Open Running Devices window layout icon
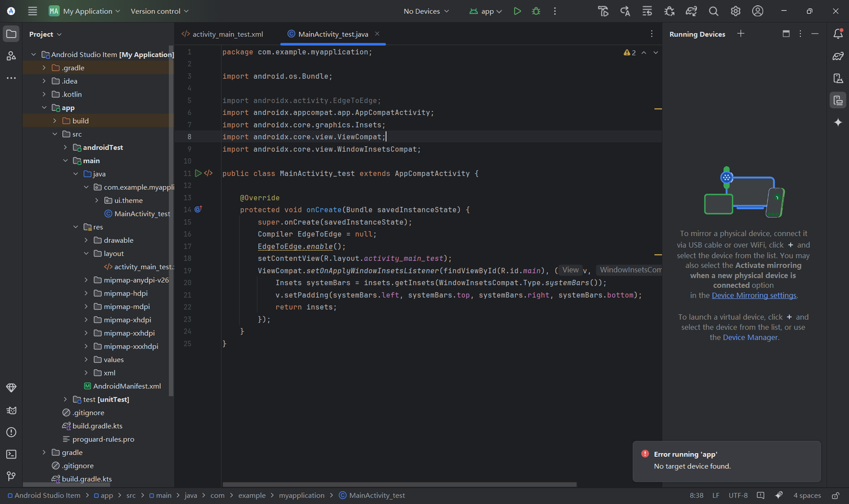849x504 pixels. [x=786, y=33]
